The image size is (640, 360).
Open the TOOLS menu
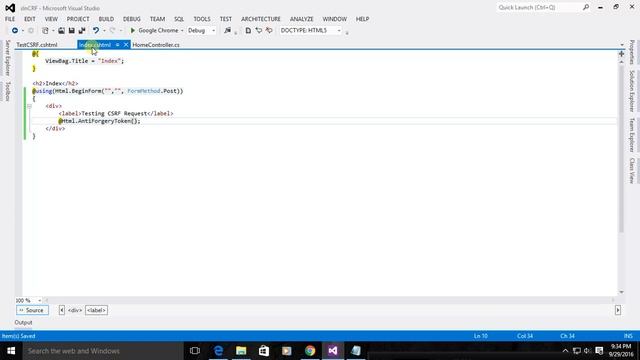point(202,19)
